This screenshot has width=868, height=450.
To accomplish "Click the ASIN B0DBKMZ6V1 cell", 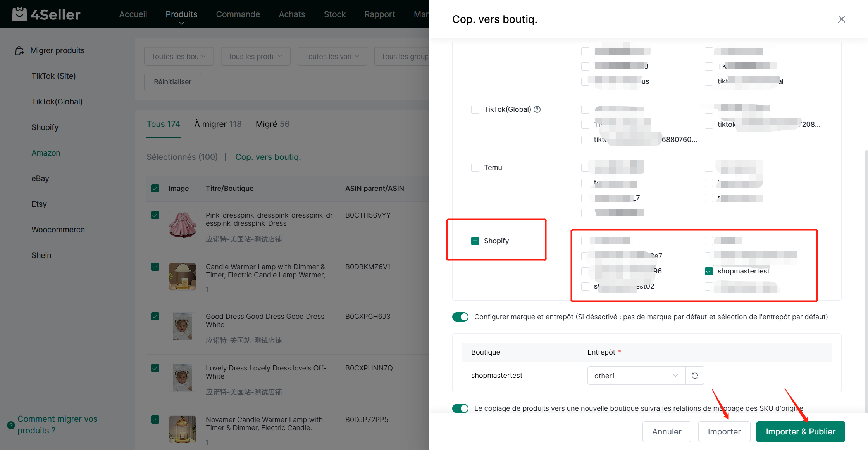I will pyautogui.click(x=368, y=267).
